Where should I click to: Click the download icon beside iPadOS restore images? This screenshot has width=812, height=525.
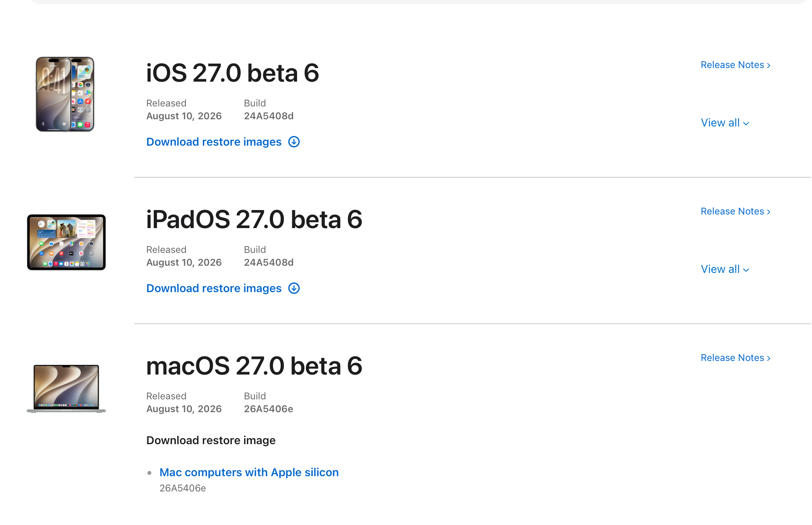[x=294, y=289]
